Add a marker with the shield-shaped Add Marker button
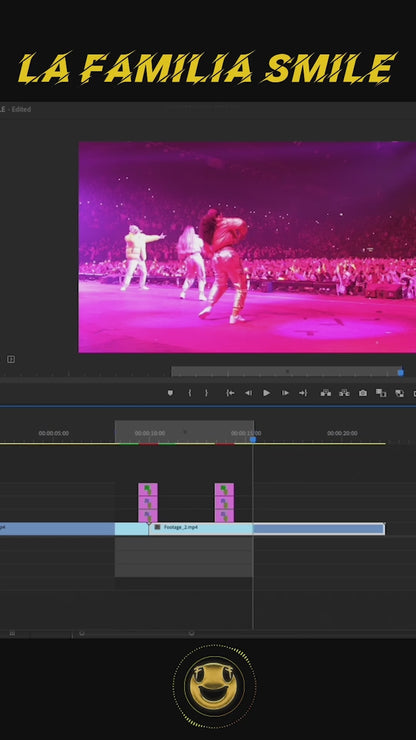The width and height of the screenshot is (416, 740). [170, 393]
